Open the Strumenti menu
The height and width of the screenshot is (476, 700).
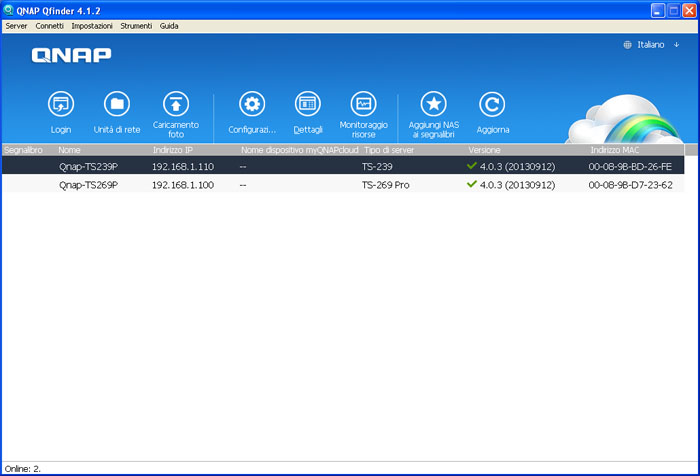point(136,25)
